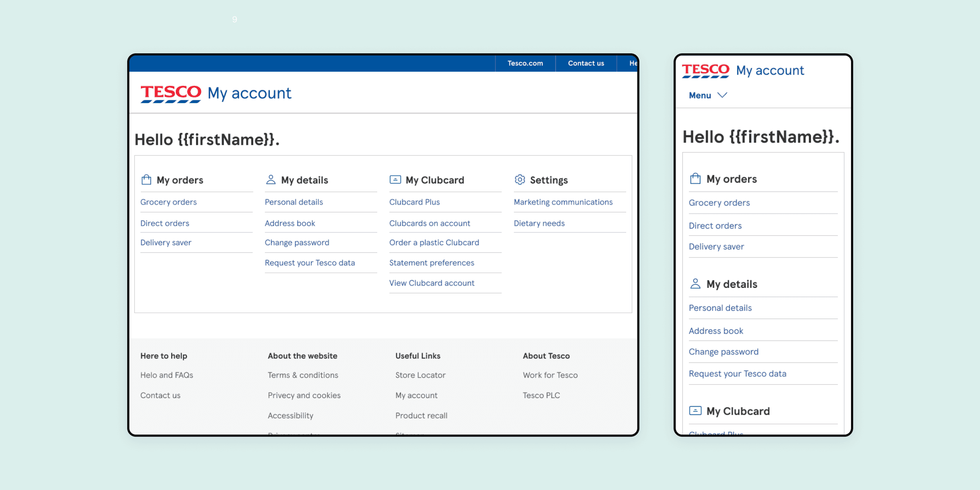Open Statement preferences
The height and width of the screenshot is (490, 980).
(x=431, y=263)
